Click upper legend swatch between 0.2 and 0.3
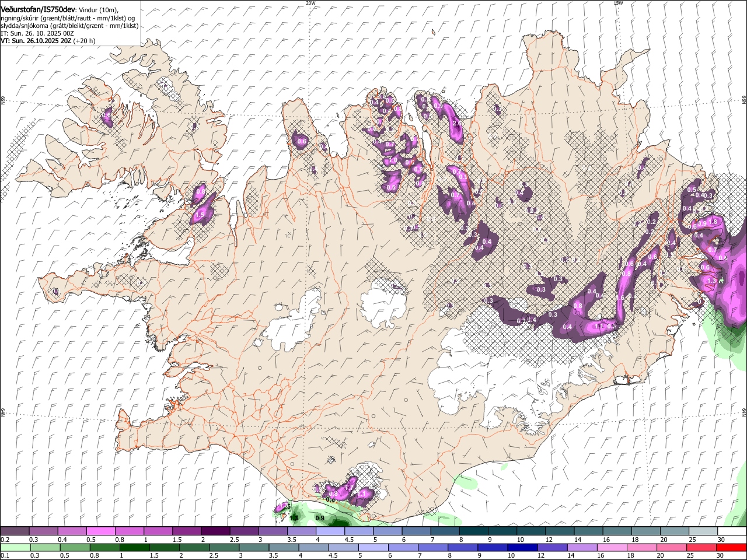Image resolution: width=747 pixels, height=560 pixels. pyautogui.click(x=15, y=531)
